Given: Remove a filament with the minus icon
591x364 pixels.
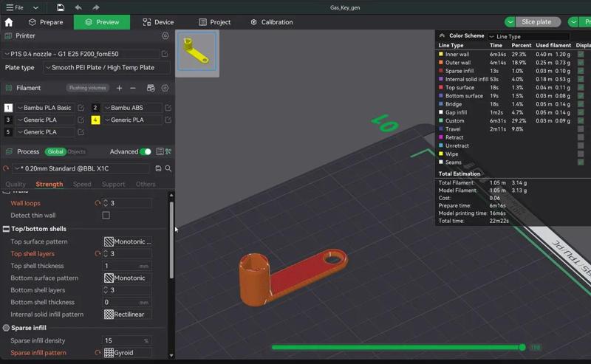Looking at the screenshot, I should 133,88.
